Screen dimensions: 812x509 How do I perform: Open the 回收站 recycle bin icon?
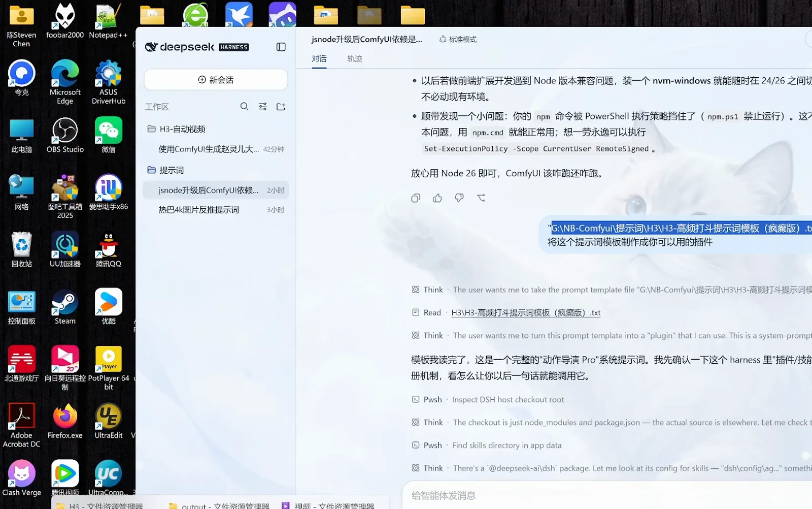point(21,249)
